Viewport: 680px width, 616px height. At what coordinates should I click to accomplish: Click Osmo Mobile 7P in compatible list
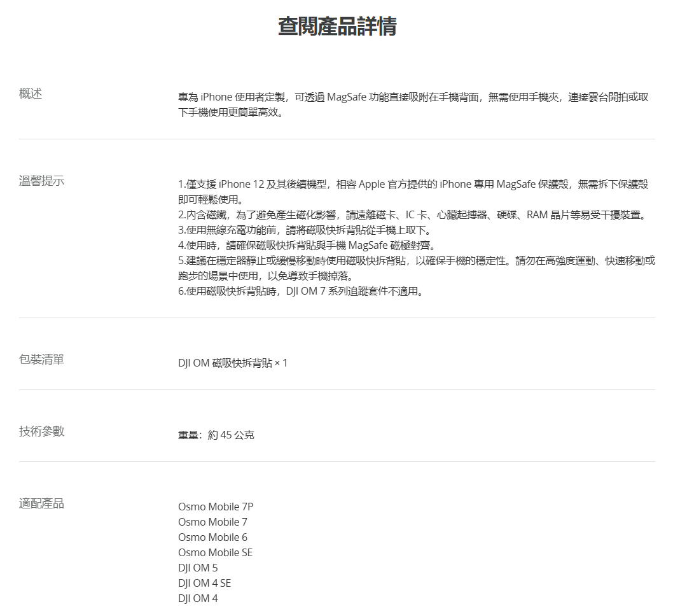click(x=216, y=507)
